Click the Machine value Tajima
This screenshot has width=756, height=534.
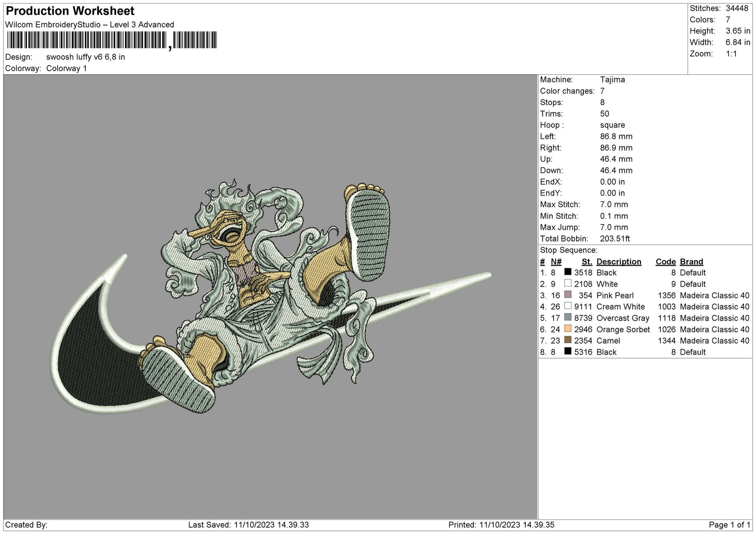click(x=612, y=79)
